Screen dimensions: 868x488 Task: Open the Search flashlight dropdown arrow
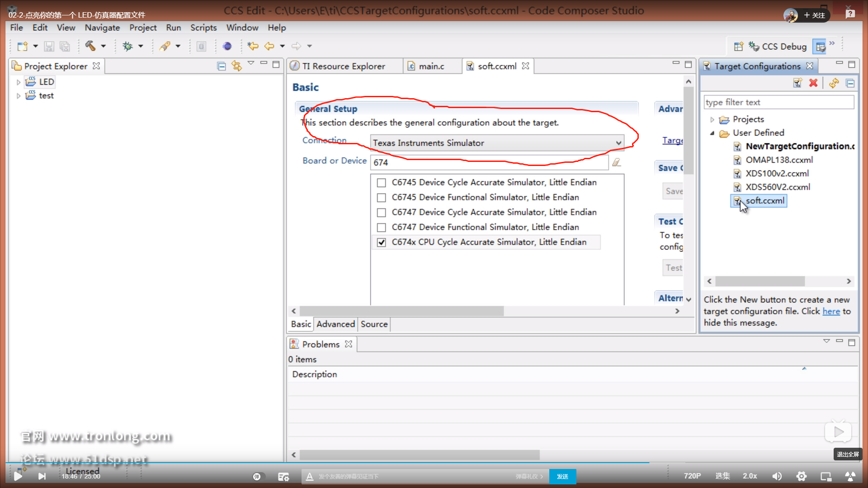(x=178, y=46)
